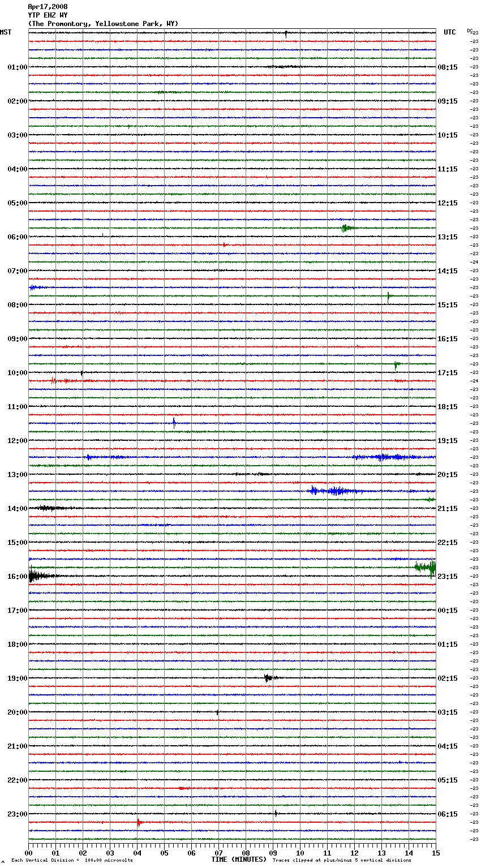
Task: Click the 22:00 MST time label
Action: click(x=18, y=780)
